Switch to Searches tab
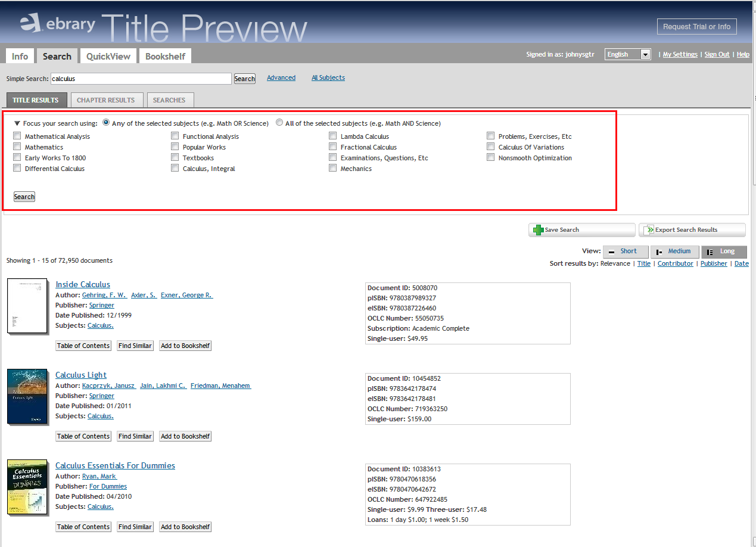 coord(169,100)
